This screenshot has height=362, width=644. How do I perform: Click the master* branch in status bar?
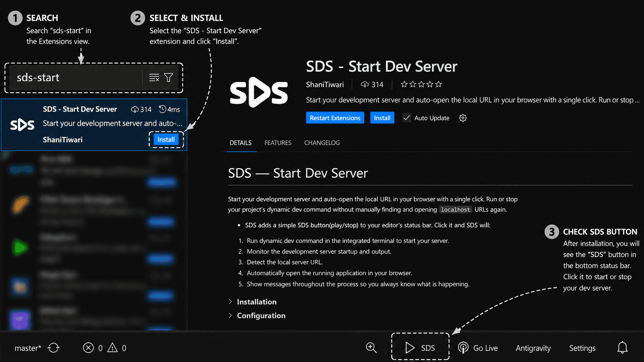point(28,348)
